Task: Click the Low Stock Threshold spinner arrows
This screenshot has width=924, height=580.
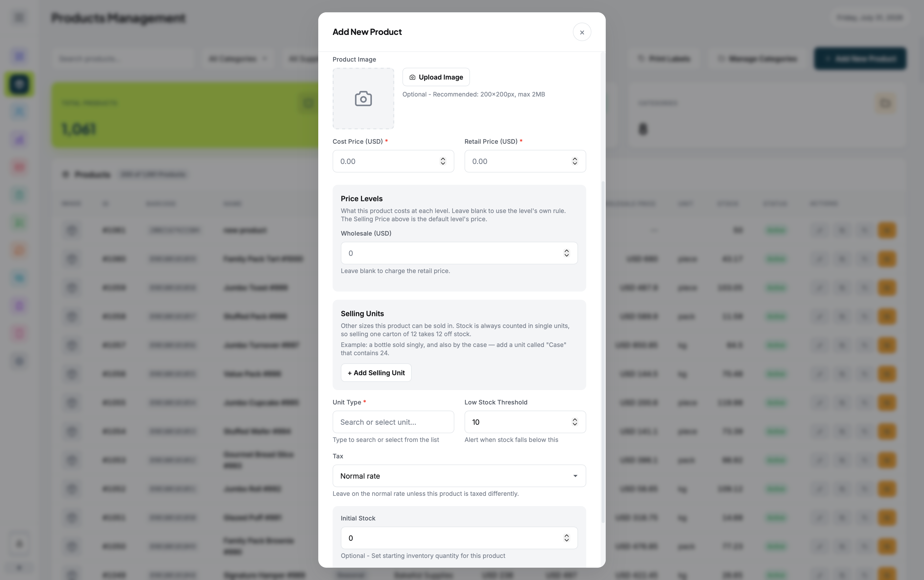Action: [x=575, y=422]
